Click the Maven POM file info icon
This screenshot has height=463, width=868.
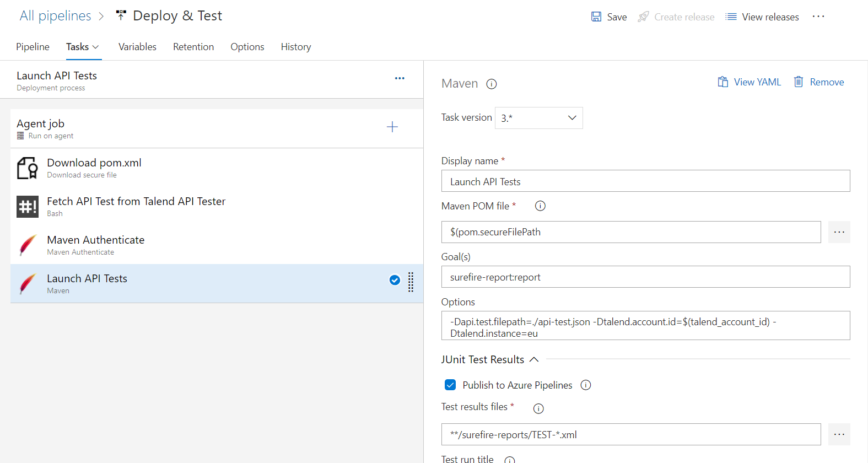click(540, 206)
